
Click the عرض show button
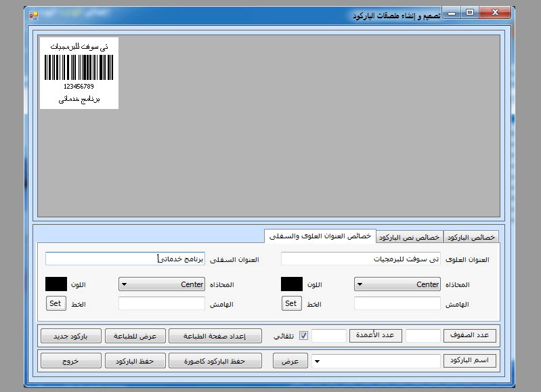pos(290,361)
